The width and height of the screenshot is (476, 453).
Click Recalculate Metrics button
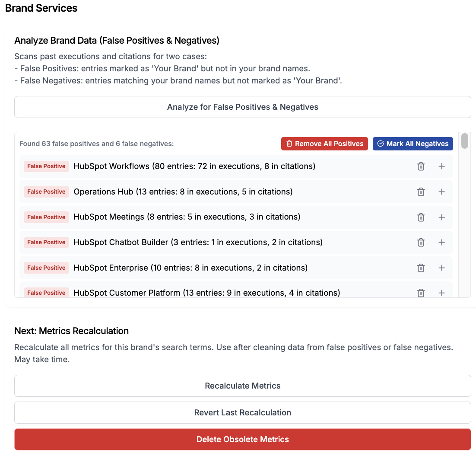pyautogui.click(x=243, y=386)
